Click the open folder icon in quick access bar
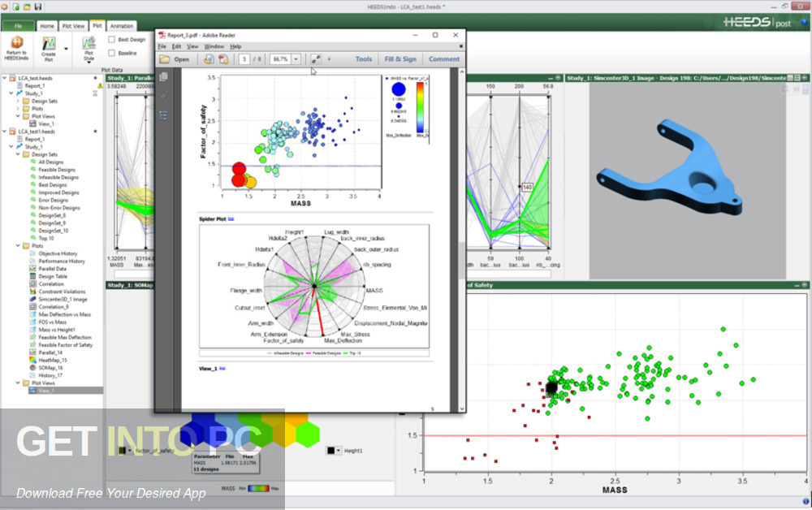 (x=27, y=6)
